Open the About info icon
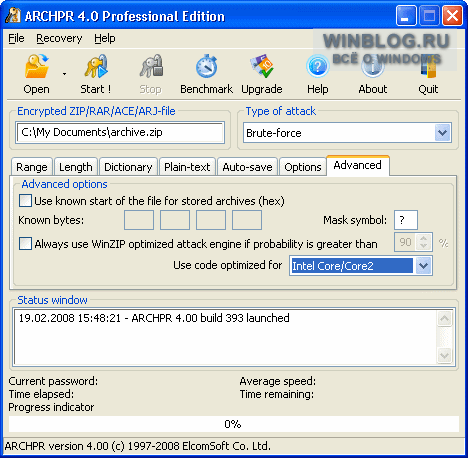This screenshot has height=458, width=468. click(x=373, y=66)
